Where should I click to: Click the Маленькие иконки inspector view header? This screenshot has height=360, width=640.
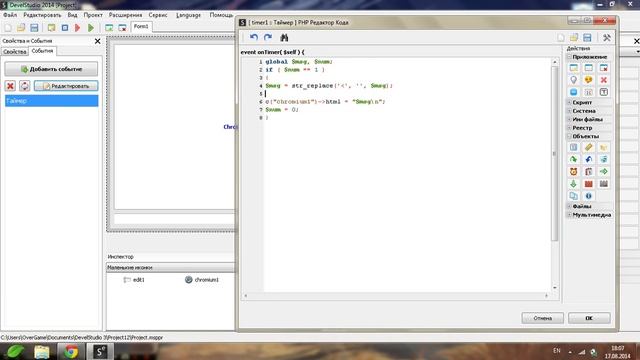pyautogui.click(x=171, y=267)
